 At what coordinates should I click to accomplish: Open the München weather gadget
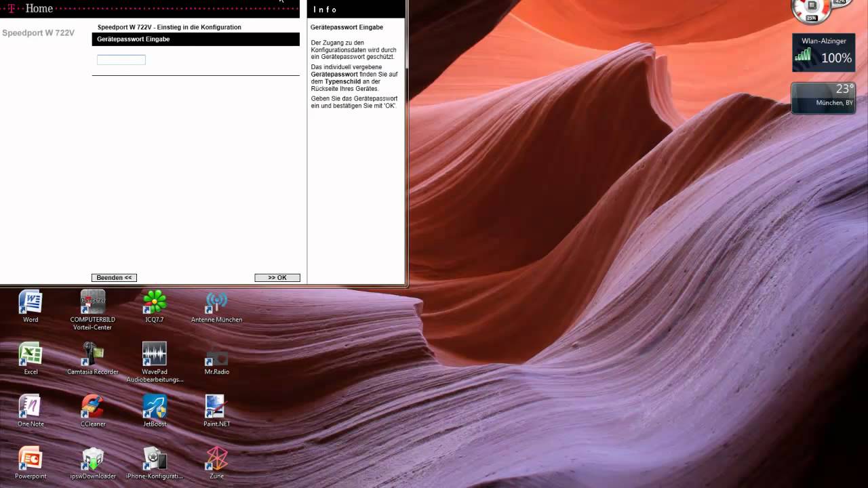point(824,98)
